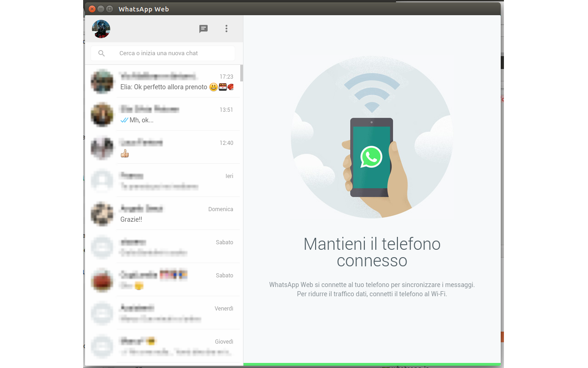Click the 17:23 timestamp
This screenshot has height=368, width=588.
pos(226,77)
